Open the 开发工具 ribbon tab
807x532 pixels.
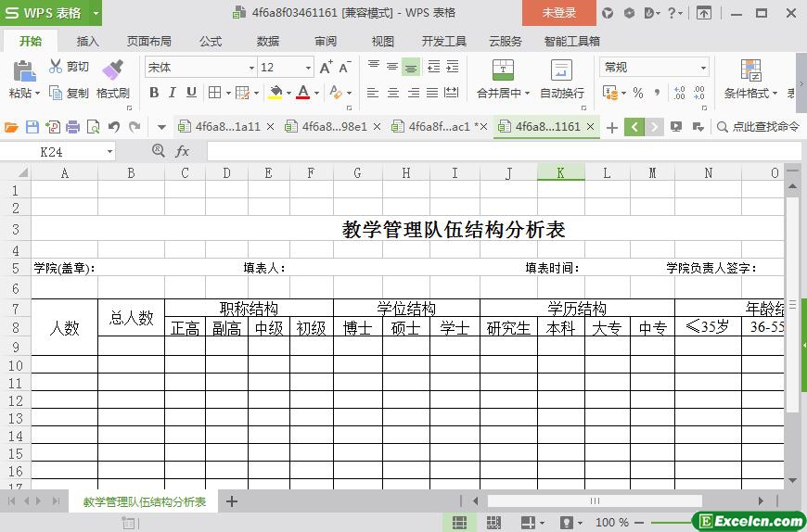tap(444, 41)
